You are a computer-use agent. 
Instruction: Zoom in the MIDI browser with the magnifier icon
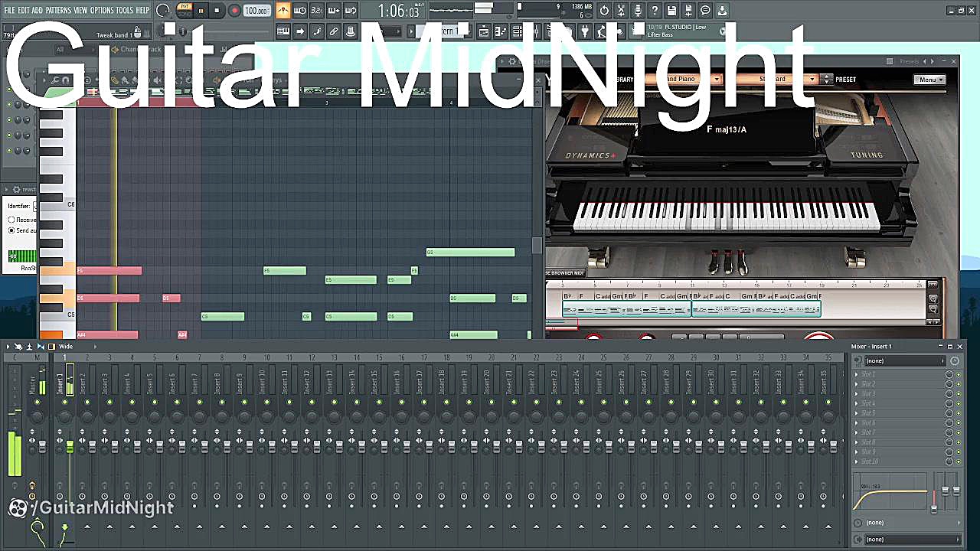pos(933,298)
